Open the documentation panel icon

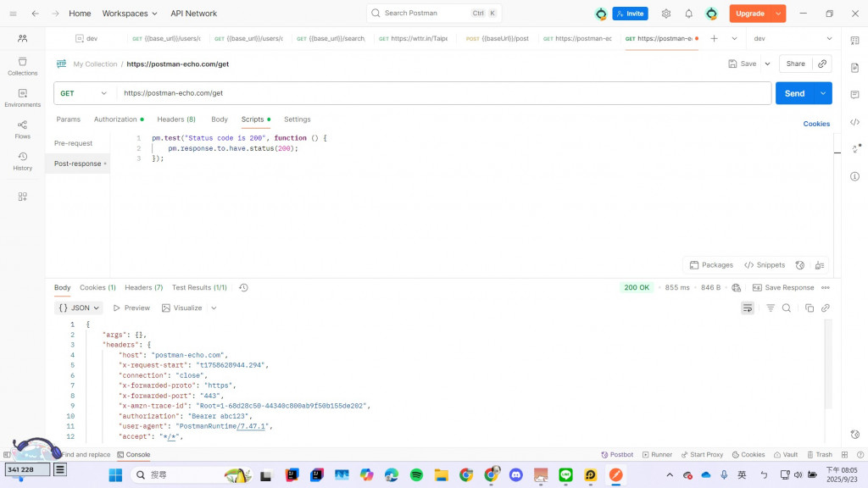[x=854, y=68]
